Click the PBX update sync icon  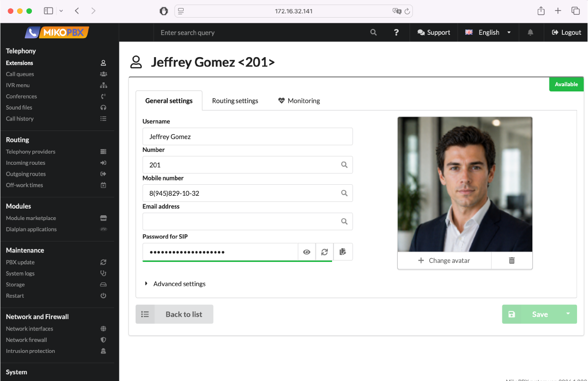pos(103,262)
